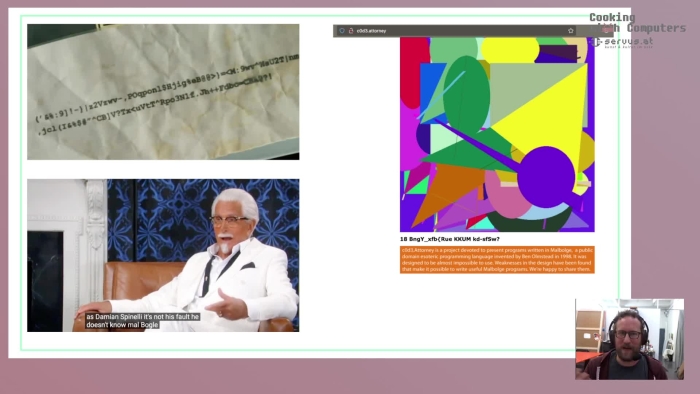Click the Damian Spinelli subtitle caption
This screenshot has height=394, width=700.
(x=143, y=320)
